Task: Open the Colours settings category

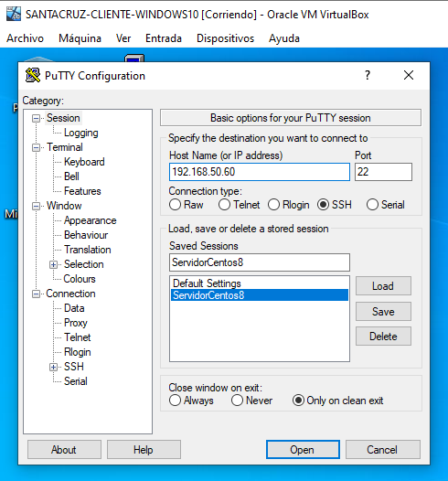Action: coord(80,279)
